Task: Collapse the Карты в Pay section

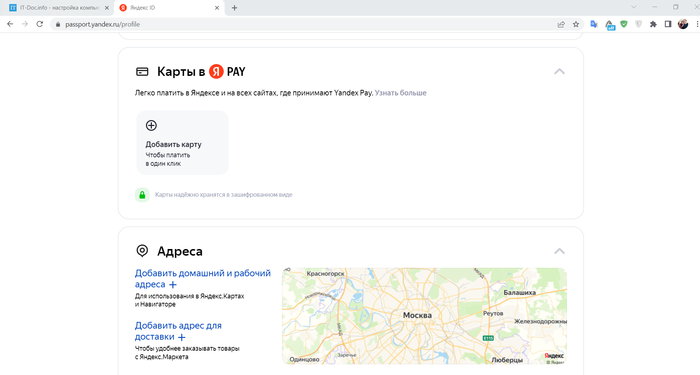Action: tap(559, 71)
